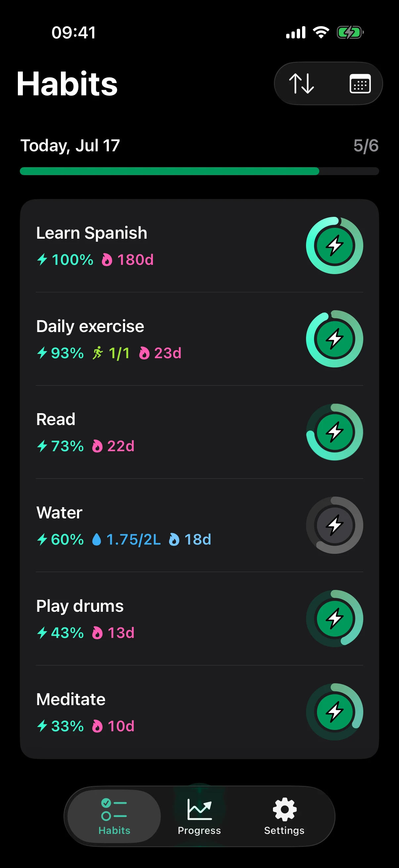Switch to the Progress tab

[199, 816]
